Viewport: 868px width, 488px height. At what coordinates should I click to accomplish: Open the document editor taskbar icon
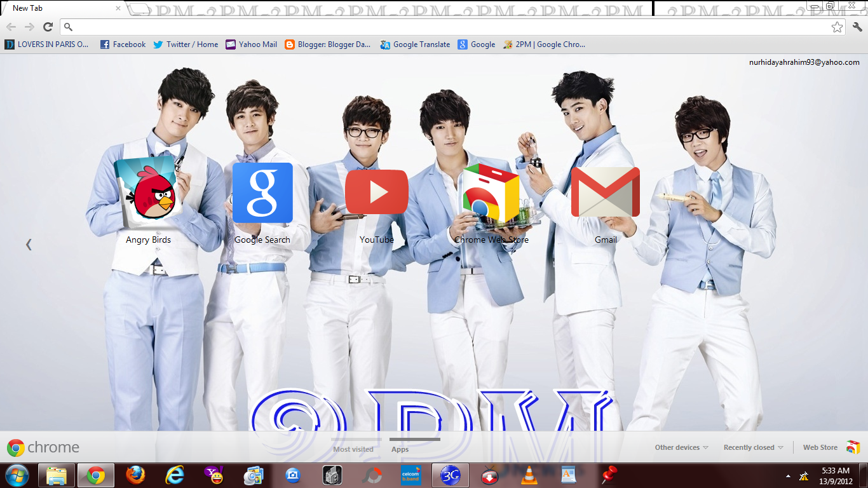point(568,475)
